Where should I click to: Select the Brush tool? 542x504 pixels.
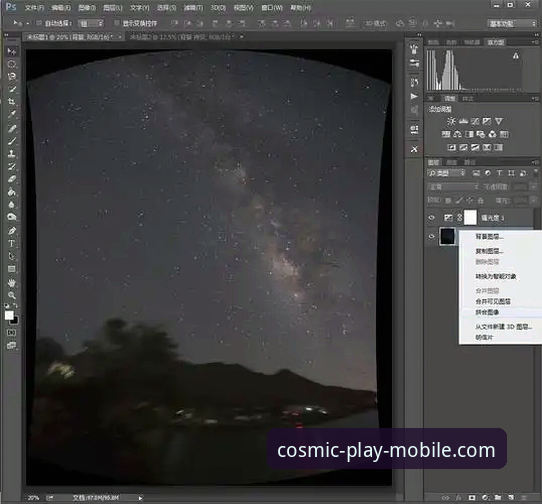tap(12, 141)
